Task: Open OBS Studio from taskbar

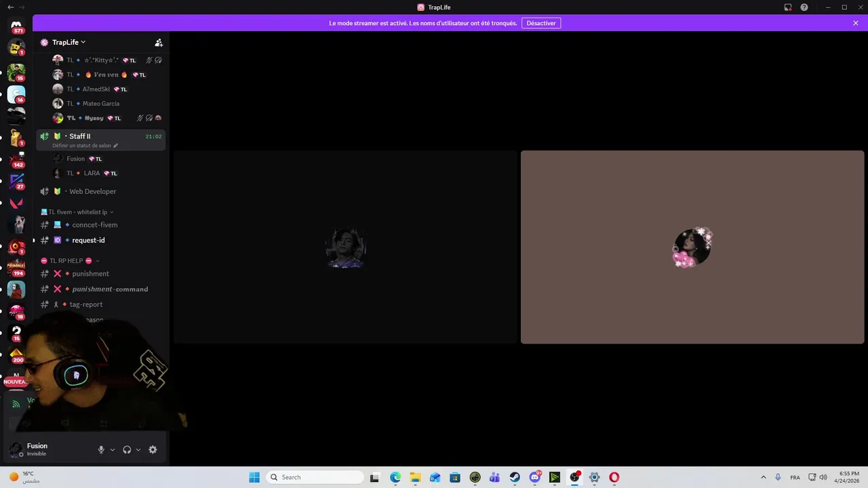Action: (x=574, y=477)
